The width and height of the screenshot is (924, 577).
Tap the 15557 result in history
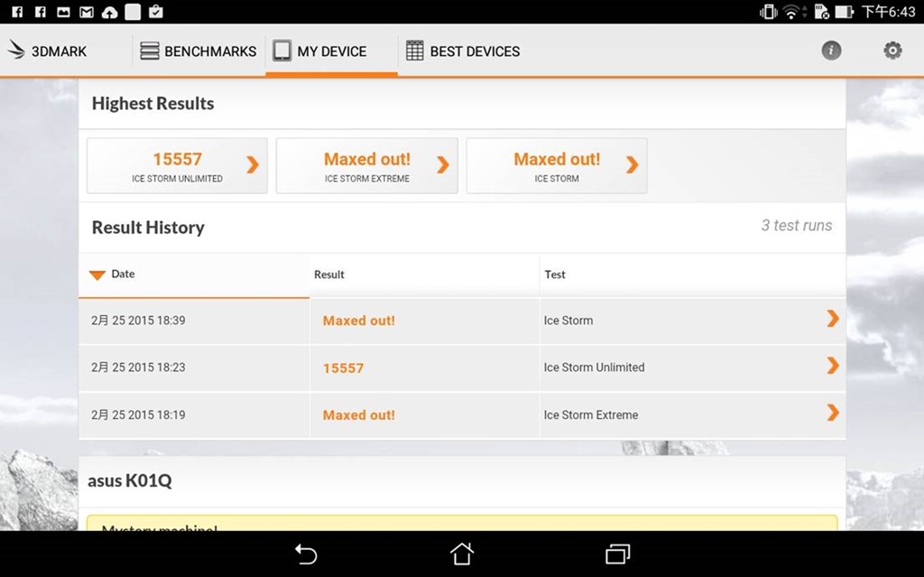tap(343, 368)
